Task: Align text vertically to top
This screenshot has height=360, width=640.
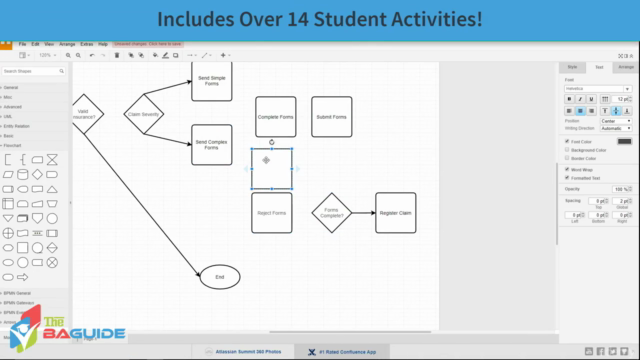Action: tap(605, 111)
